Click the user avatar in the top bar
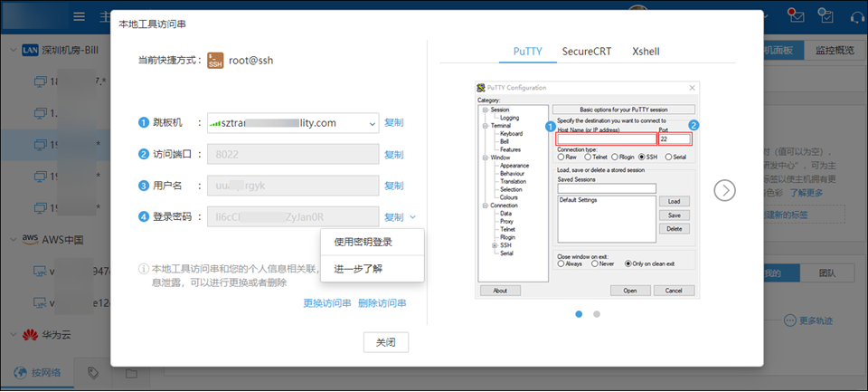This screenshot has height=392, width=868. 638,8
